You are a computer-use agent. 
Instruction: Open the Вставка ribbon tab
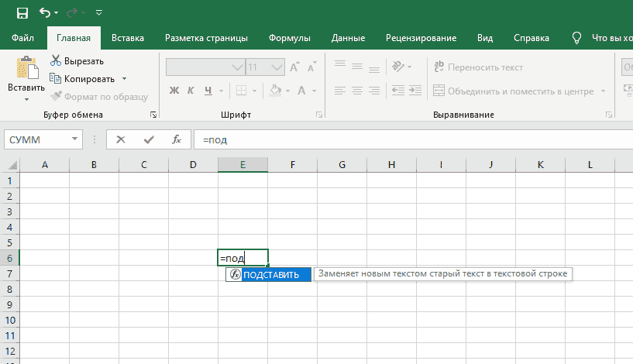click(x=128, y=38)
